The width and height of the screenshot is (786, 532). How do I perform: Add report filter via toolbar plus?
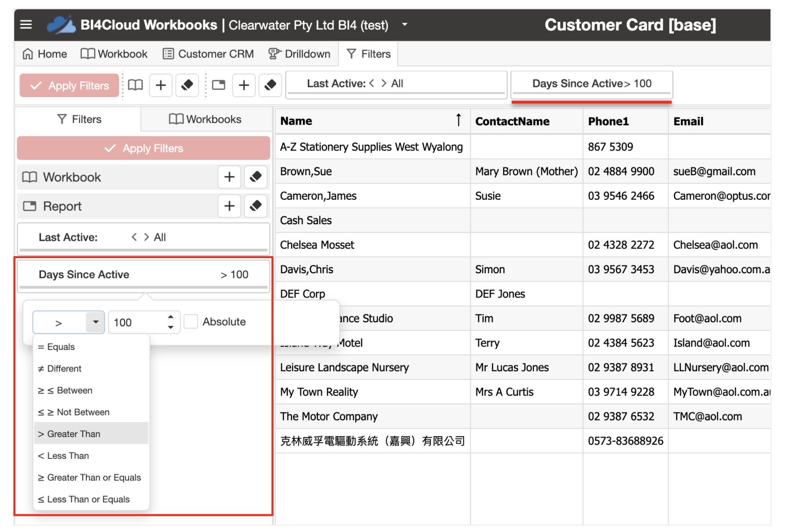[244, 86]
